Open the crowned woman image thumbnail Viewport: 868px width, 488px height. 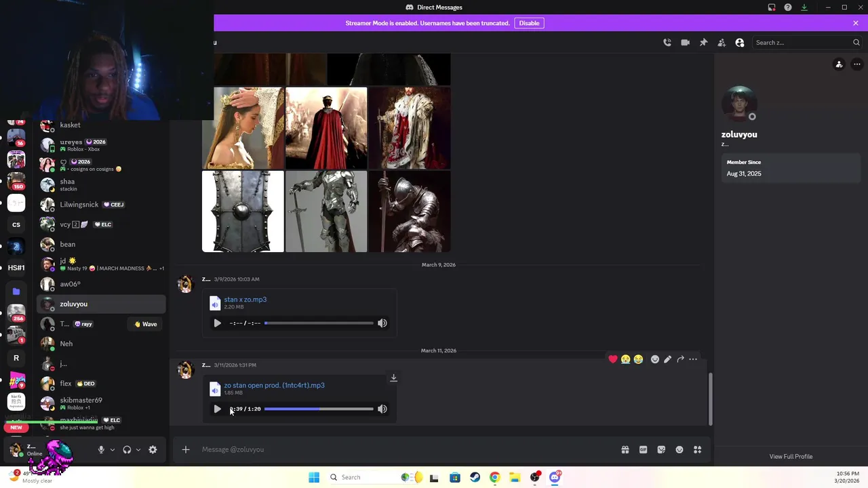click(243, 128)
